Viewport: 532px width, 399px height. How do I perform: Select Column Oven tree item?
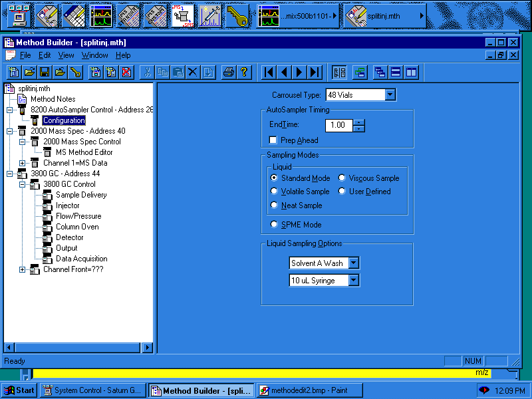77,227
